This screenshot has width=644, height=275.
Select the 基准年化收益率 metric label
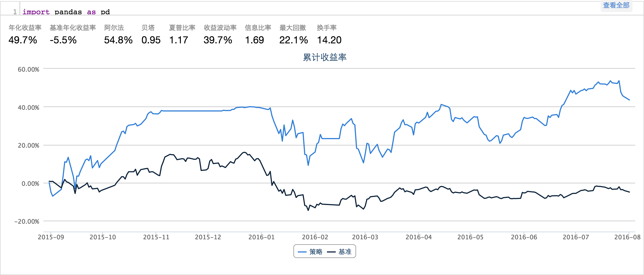(73, 28)
